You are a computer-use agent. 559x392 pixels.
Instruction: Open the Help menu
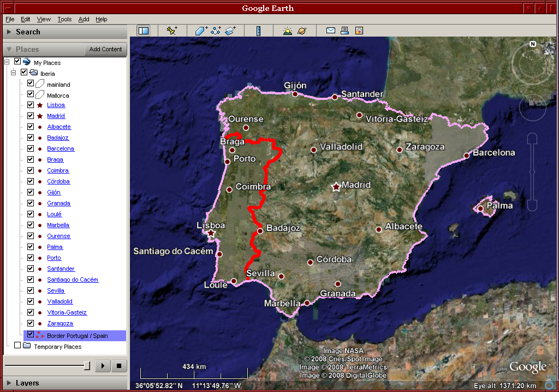tap(101, 19)
